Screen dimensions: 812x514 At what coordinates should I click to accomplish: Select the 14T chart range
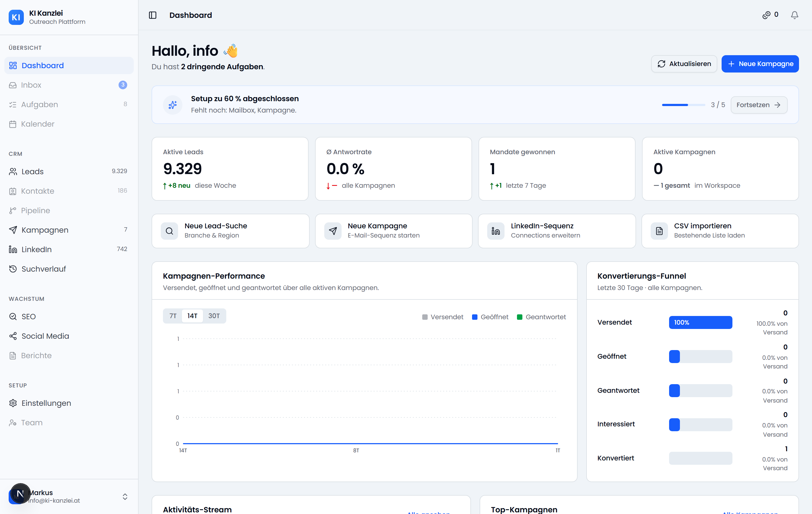pyautogui.click(x=192, y=316)
